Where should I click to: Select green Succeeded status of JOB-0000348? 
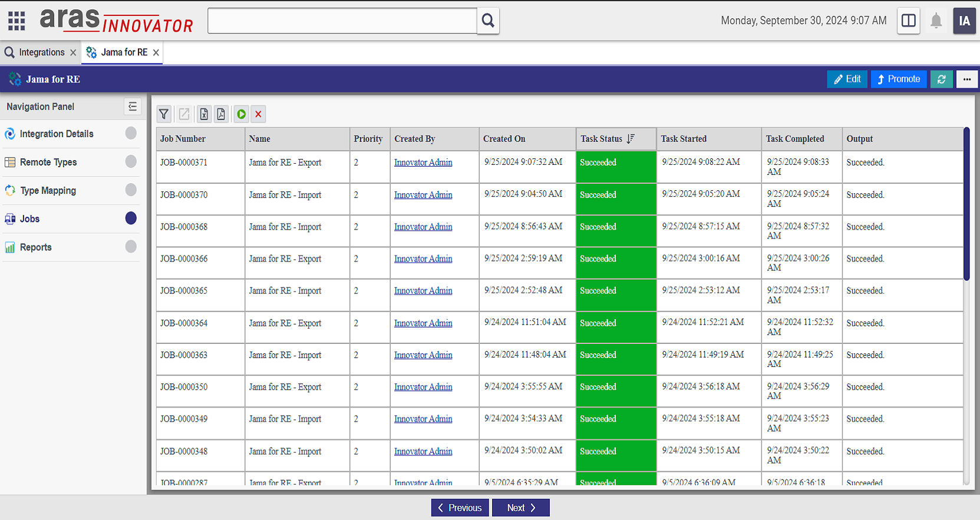tap(616, 455)
